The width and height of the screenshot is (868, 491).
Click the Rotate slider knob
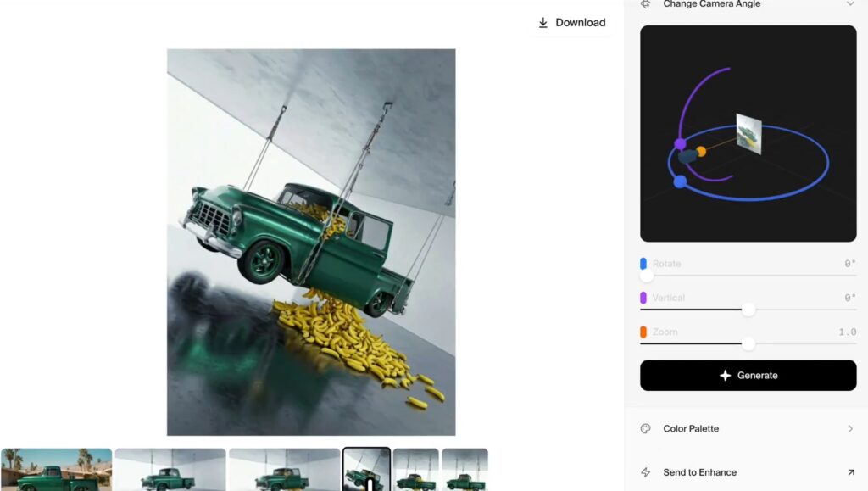[647, 276]
